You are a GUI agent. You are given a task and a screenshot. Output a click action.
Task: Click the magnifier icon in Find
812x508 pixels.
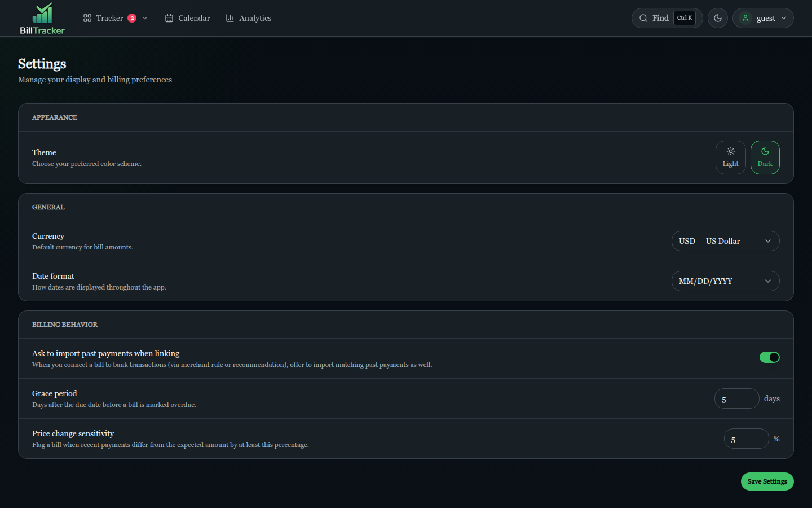[x=643, y=18]
